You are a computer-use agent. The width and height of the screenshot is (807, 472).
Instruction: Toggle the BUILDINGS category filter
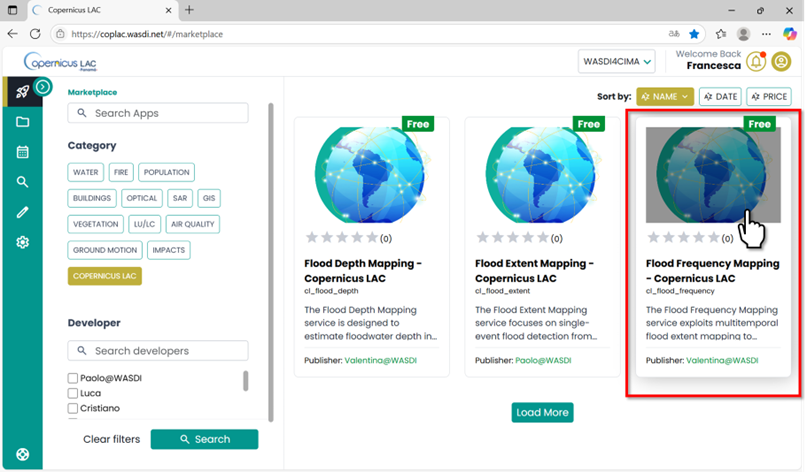[92, 198]
